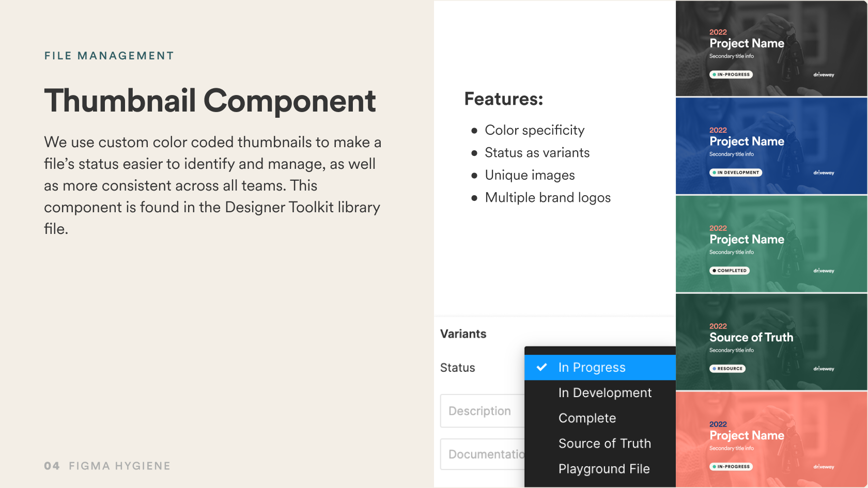Click the COMPLETED badge on green thumbnail

coord(730,271)
